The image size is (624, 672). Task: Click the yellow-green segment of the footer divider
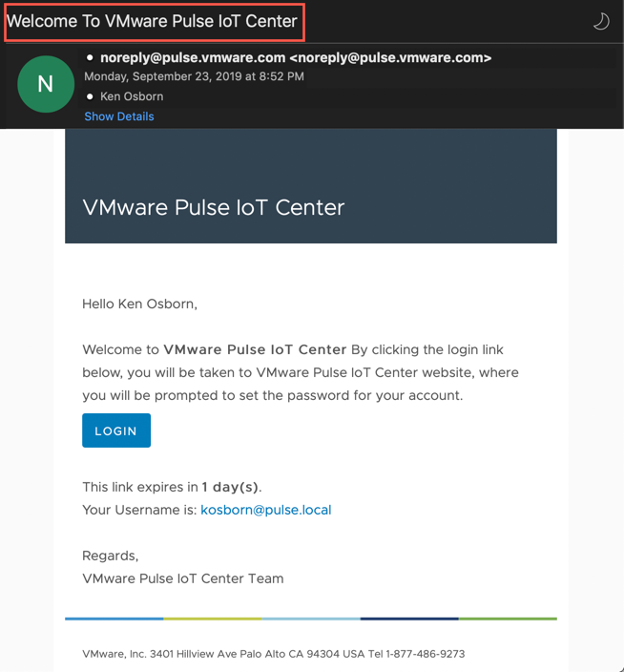coord(212,619)
